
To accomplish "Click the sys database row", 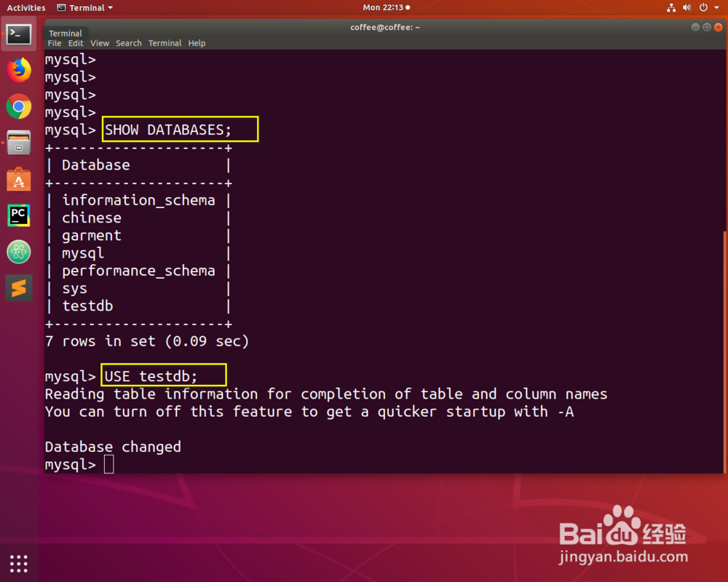I will pyautogui.click(x=75, y=288).
